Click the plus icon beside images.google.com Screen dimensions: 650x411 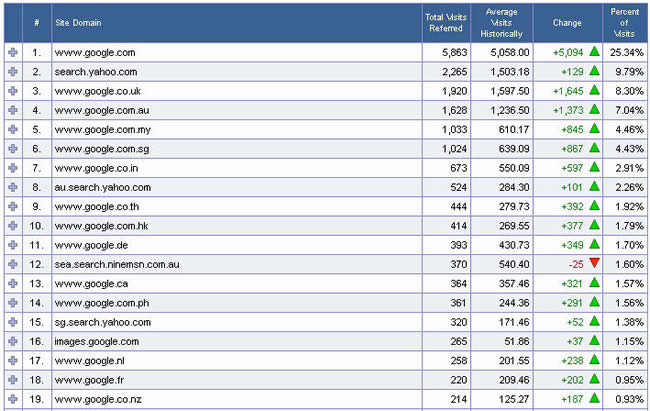[12, 341]
